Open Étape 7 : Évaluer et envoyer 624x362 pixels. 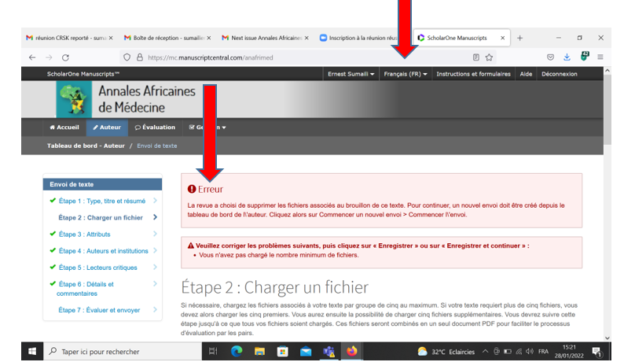99,310
